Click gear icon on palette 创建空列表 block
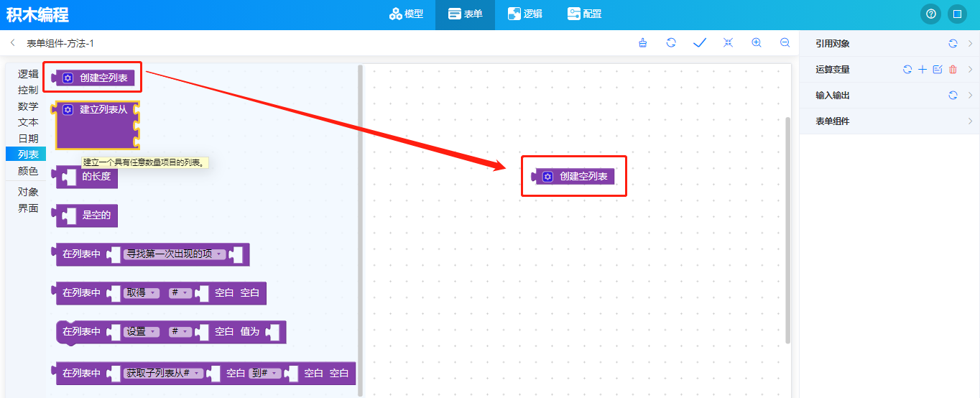This screenshot has width=980, height=398. 68,78
